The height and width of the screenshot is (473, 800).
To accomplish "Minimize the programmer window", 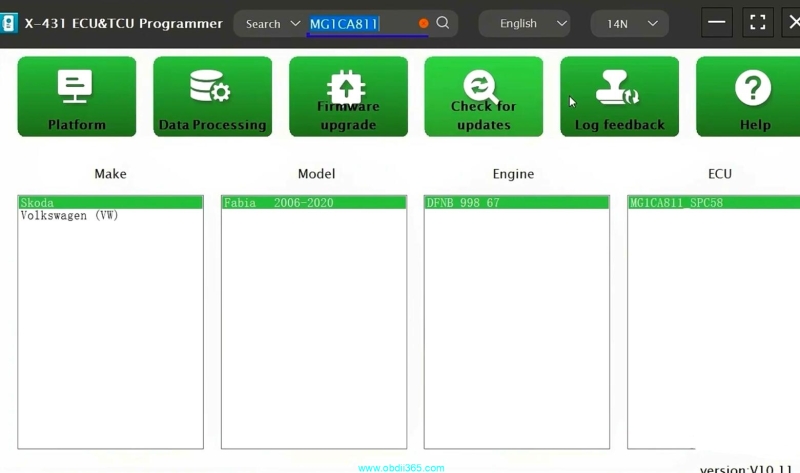I will point(716,22).
